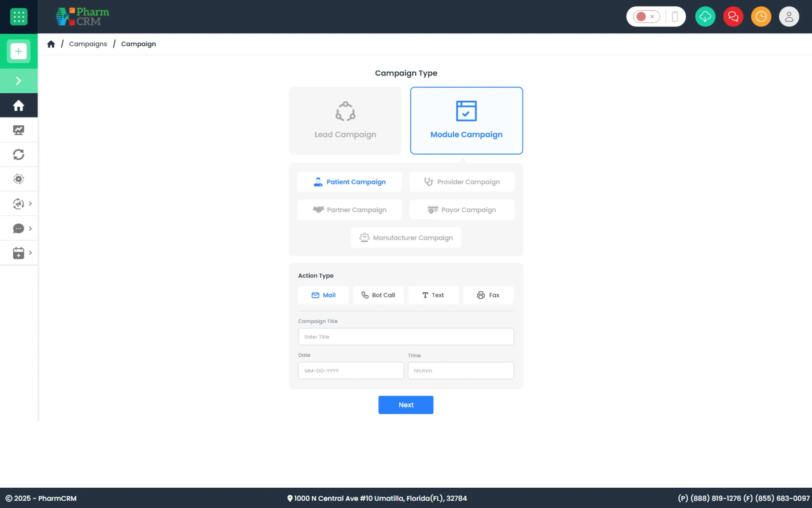Expand the campaign cycle submenu chevron
This screenshot has width=812, height=508.
pos(30,204)
